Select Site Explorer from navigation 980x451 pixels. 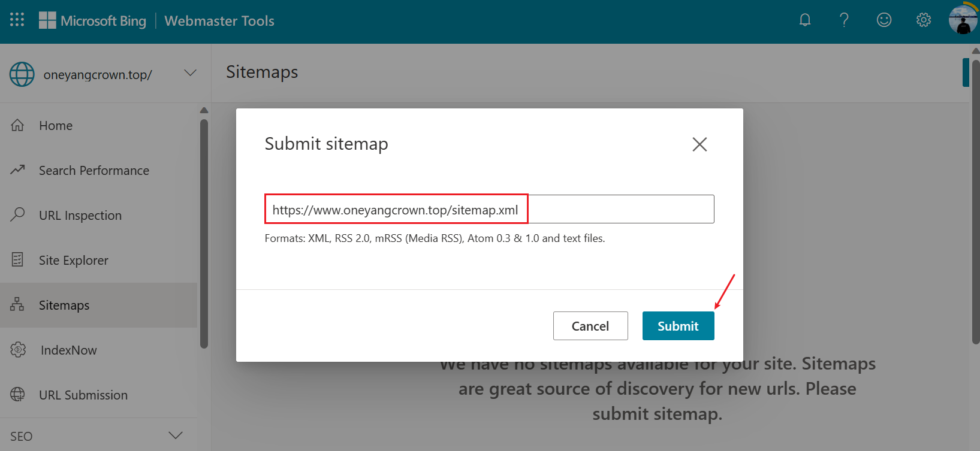tap(73, 261)
